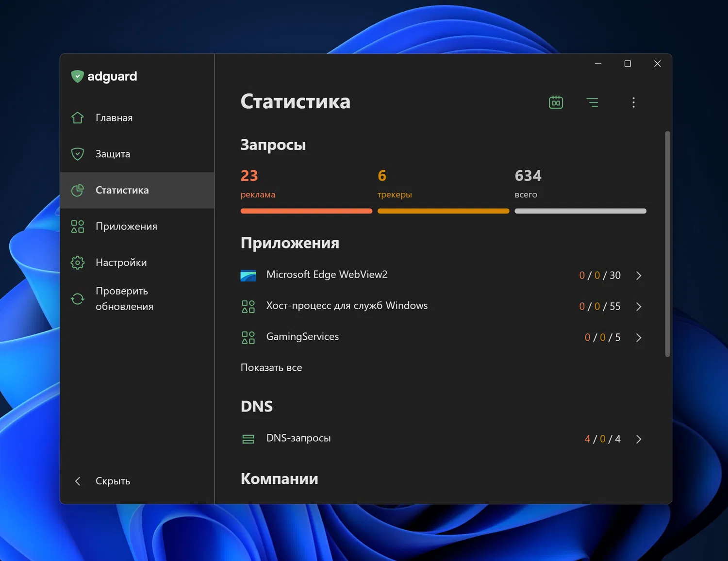The image size is (728, 561).
Task: Open the filter lines icon in header
Action: tap(592, 102)
